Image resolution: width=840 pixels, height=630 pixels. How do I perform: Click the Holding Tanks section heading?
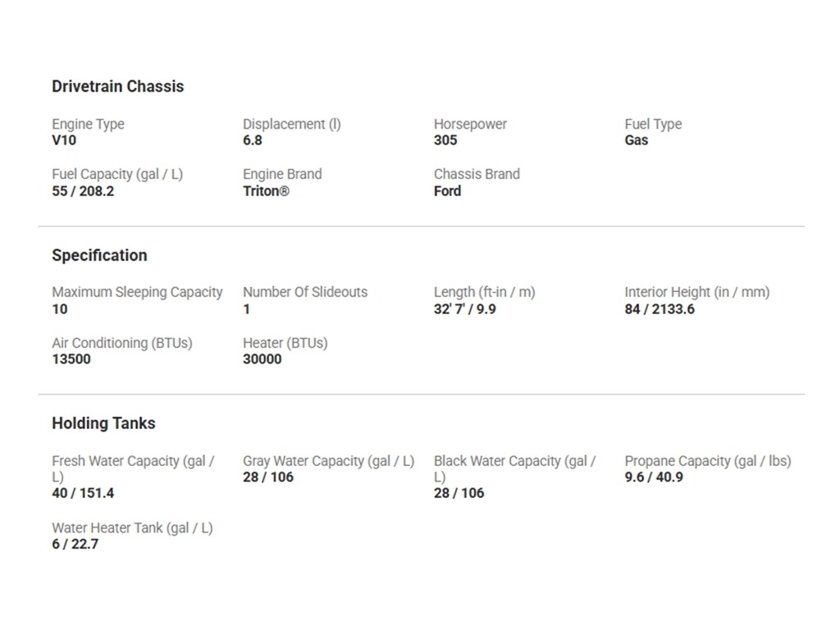coord(103,423)
